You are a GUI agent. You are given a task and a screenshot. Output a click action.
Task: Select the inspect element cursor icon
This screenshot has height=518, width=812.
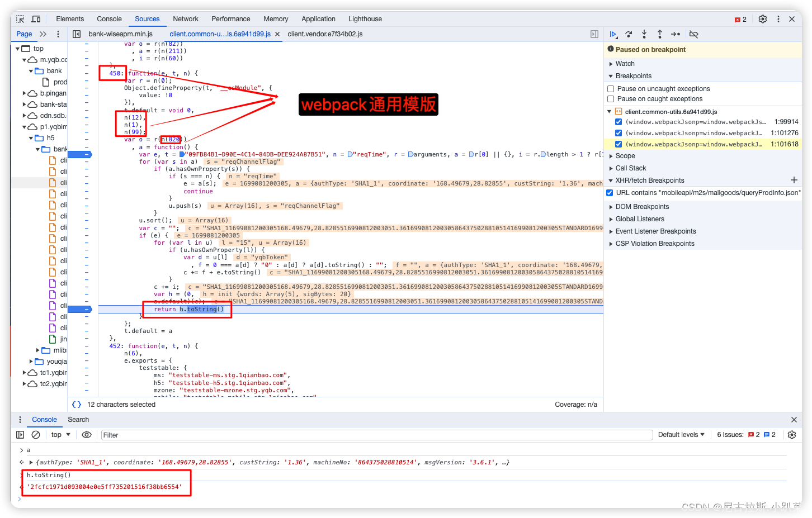tap(20, 18)
